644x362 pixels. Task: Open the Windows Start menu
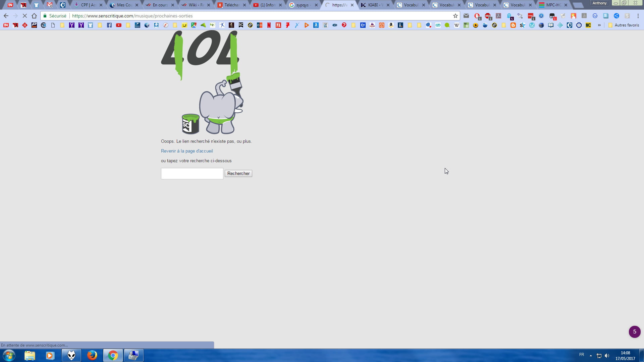tap(9, 355)
